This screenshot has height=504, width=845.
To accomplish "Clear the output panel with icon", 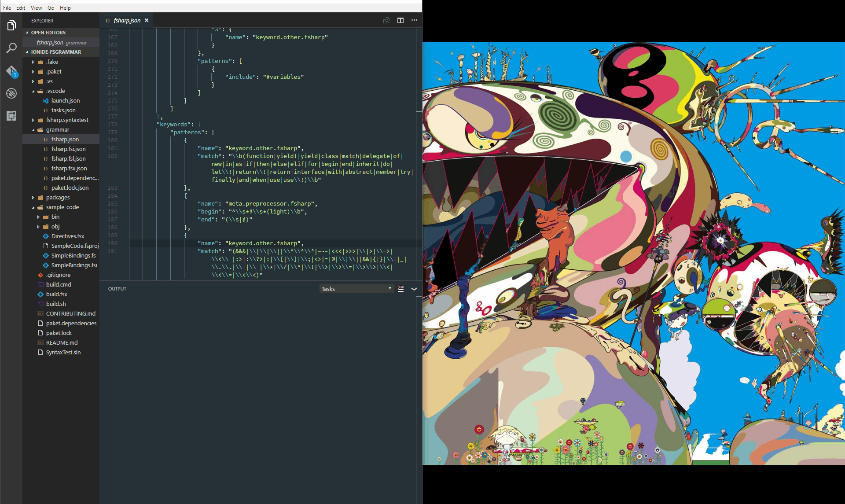I will tap(400, 289).
